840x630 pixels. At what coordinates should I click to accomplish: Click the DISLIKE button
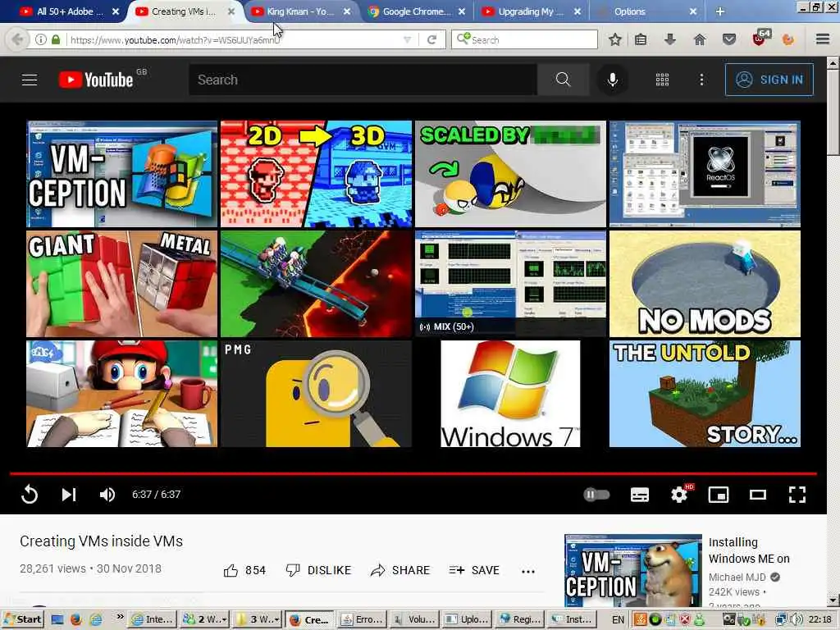coord(318,570)
